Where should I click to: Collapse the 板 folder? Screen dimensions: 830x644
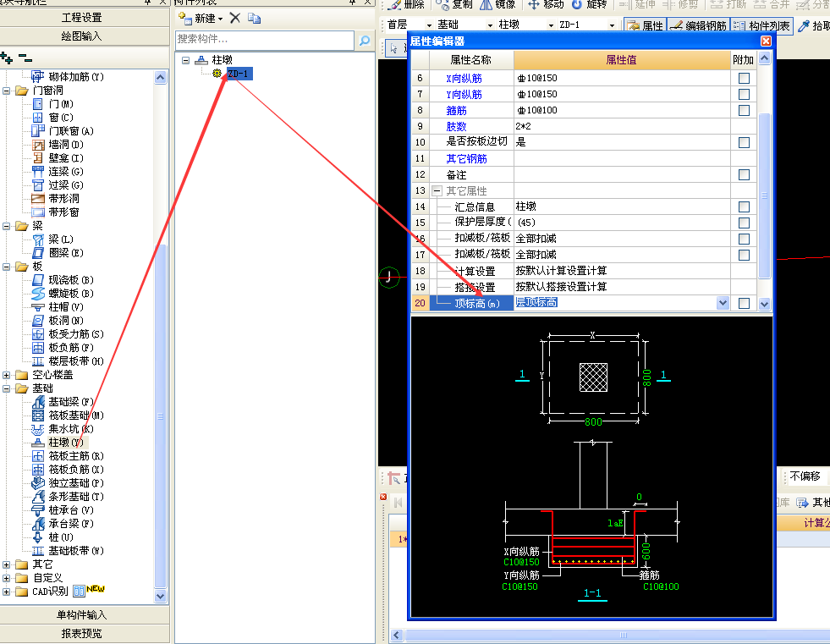tap(7, 267)
